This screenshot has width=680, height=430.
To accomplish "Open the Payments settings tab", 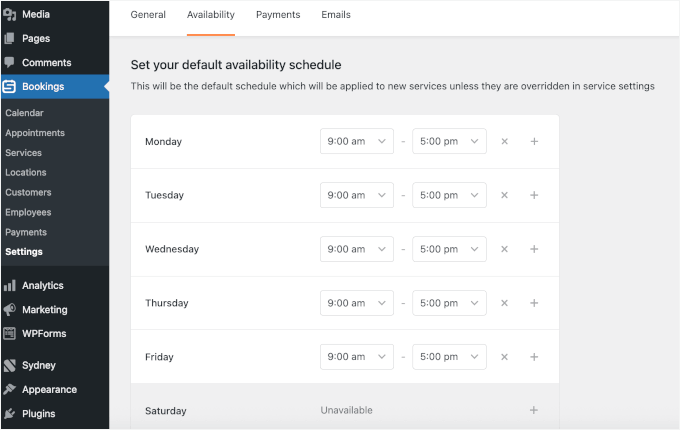I will pyautogui.click(x=278, y=15).
